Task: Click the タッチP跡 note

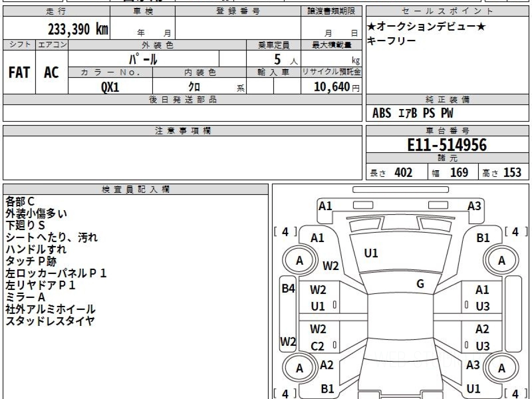Action: [x=31, y=261]
